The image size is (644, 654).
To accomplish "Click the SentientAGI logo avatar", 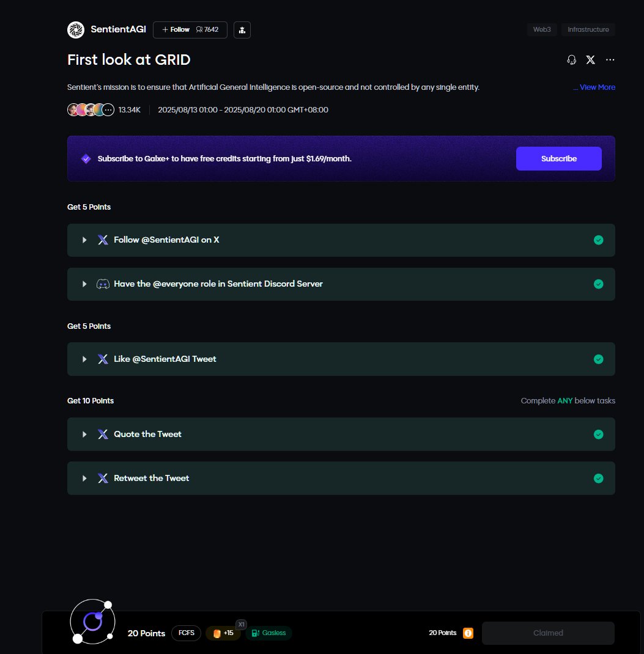I will [x=76, y=29].
